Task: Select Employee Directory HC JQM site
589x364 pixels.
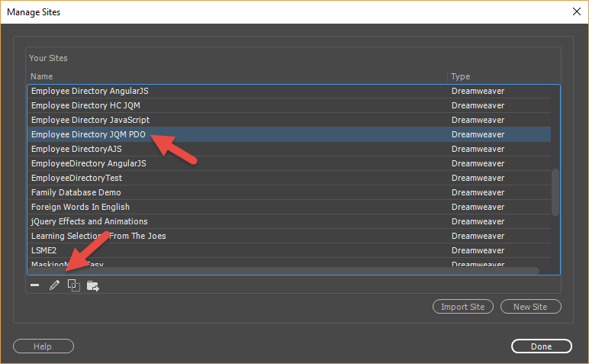Action: tap(85, 105)
